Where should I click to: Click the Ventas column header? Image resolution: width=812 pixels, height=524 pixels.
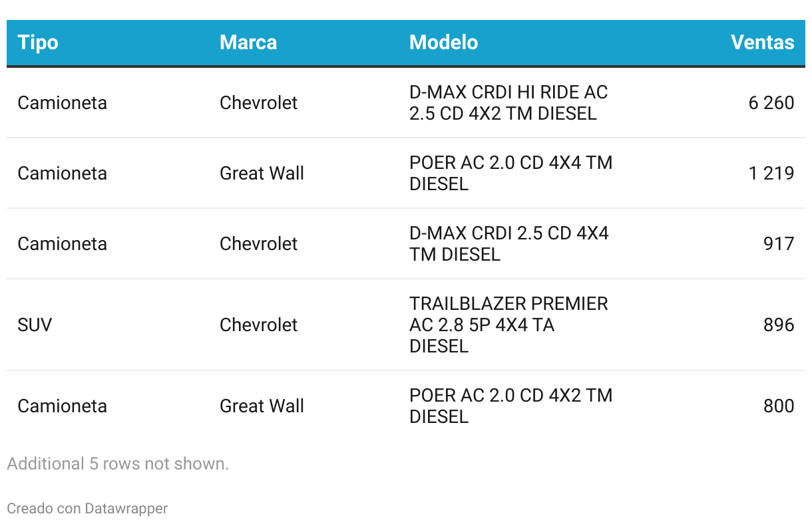point(762,43)
